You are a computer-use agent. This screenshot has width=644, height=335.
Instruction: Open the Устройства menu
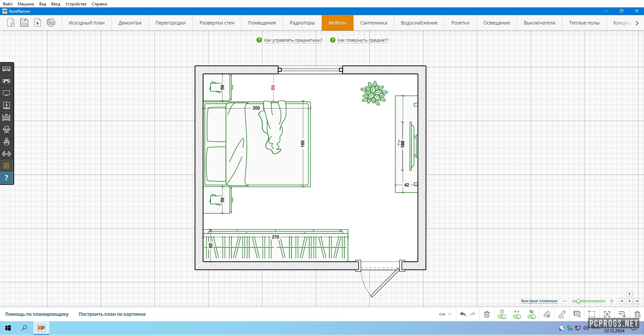pos(76,4)
